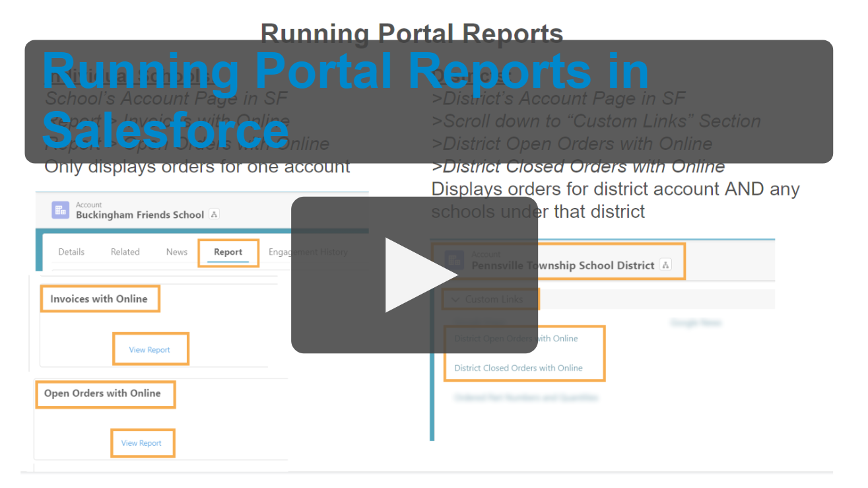Open account hierarchy beside Buckingham Friends School
The height and width of the screenshot is (488, 868).
point(214,215)
